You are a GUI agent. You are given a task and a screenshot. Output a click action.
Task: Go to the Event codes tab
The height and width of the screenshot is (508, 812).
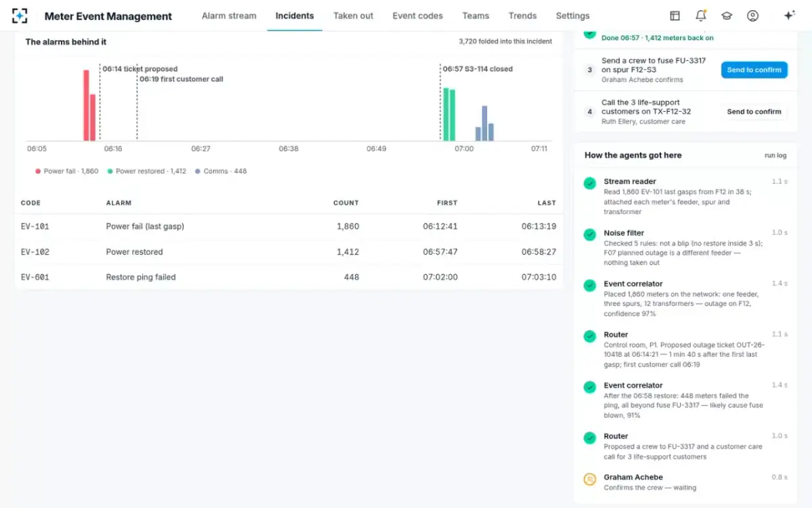point(418,16)
